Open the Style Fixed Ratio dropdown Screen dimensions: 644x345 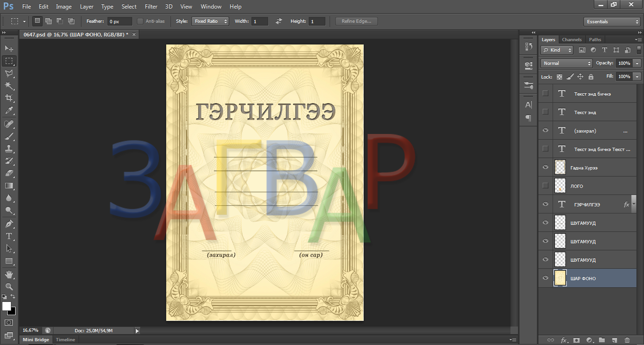210,21
